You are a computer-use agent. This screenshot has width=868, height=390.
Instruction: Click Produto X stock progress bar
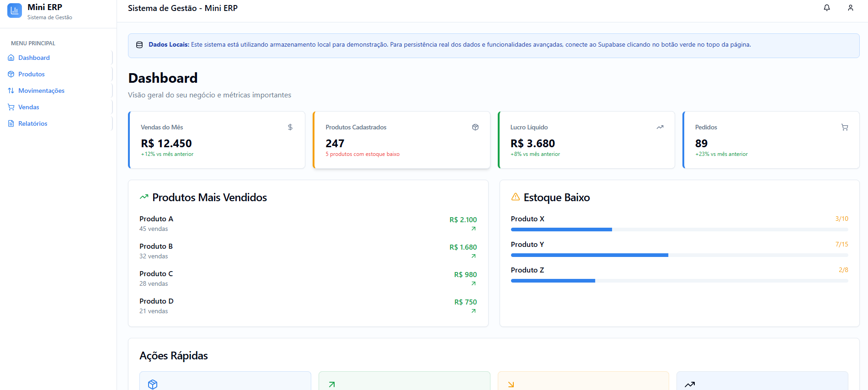click(679, 230)
